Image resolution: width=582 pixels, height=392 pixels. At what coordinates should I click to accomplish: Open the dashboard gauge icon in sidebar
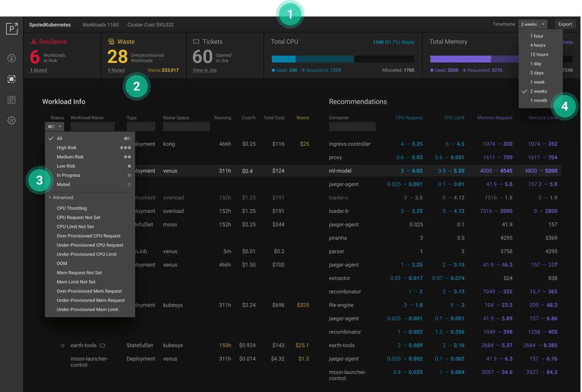tap(12, 58)
